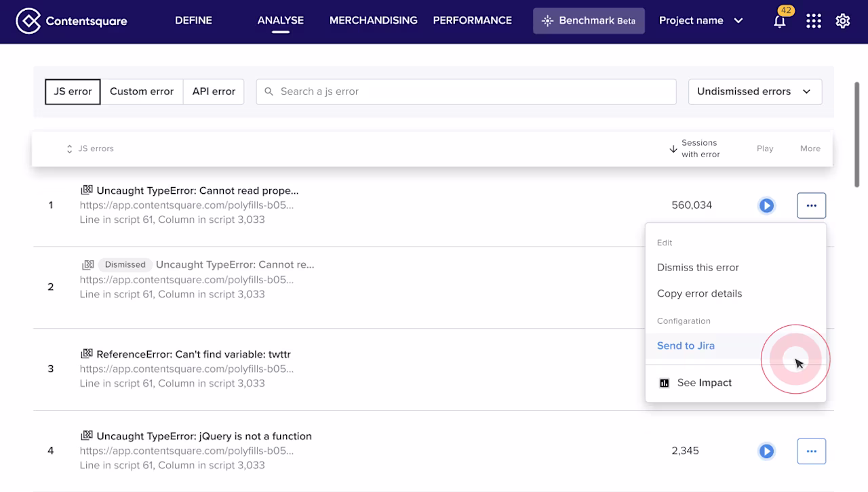Click the Contentsquare logo
The width and height of the screenshot is (868, 492).
(x=71, y=21)
